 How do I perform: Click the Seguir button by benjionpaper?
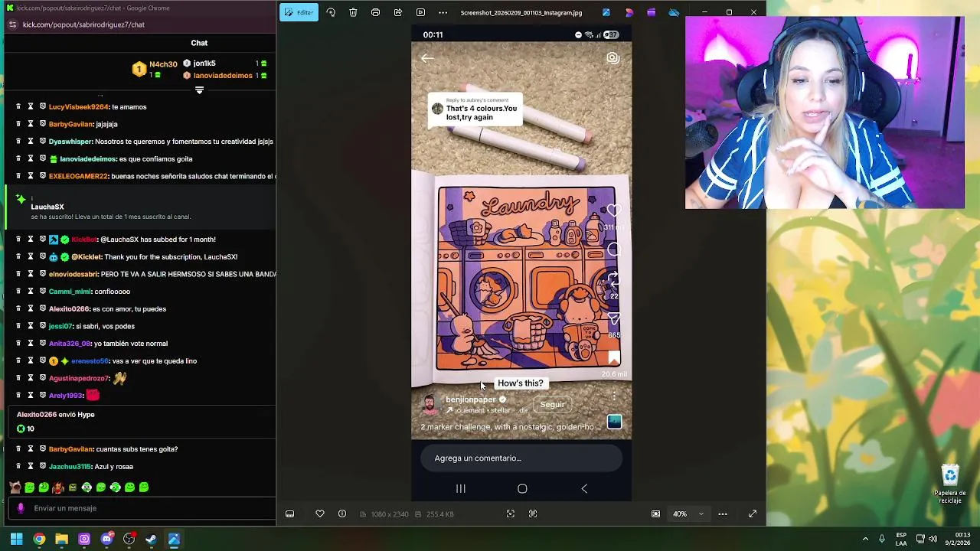coord(552,405)
